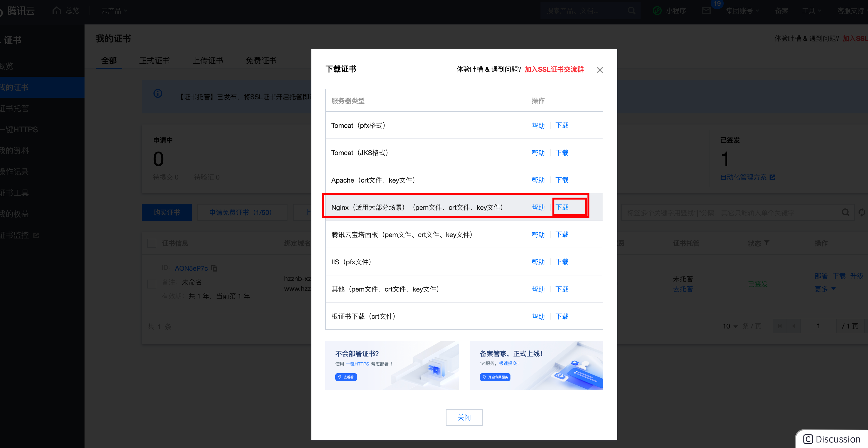Check the AON5eP7c certificate row checkbox

tap(152, 284)
